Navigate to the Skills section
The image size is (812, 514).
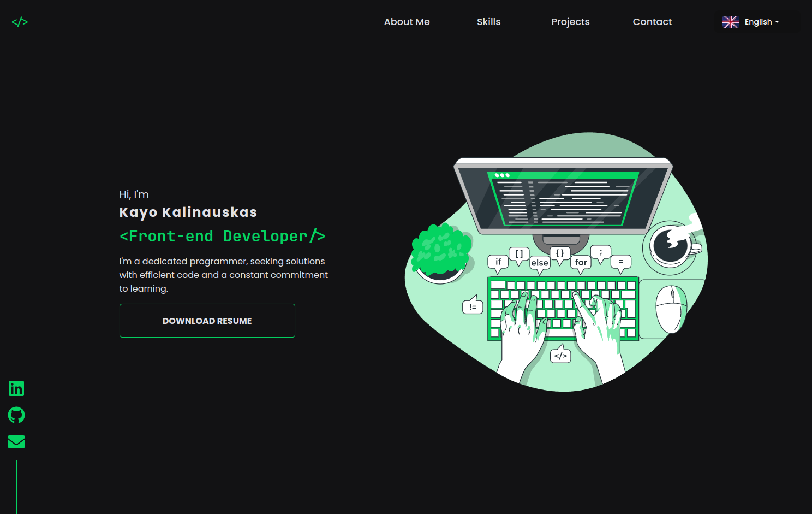[488, 22]
